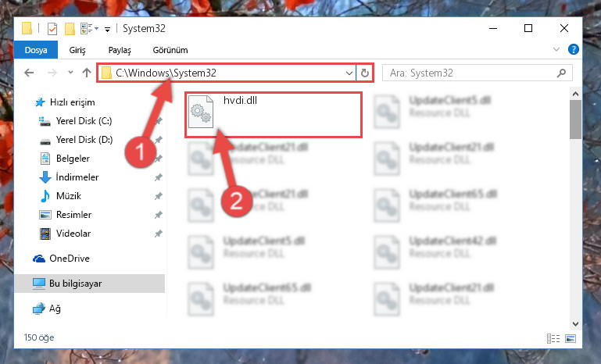Viewport: 601px width, 364px height.
Task: Expand the address bar history dropdown
Action: pos(349,73)
